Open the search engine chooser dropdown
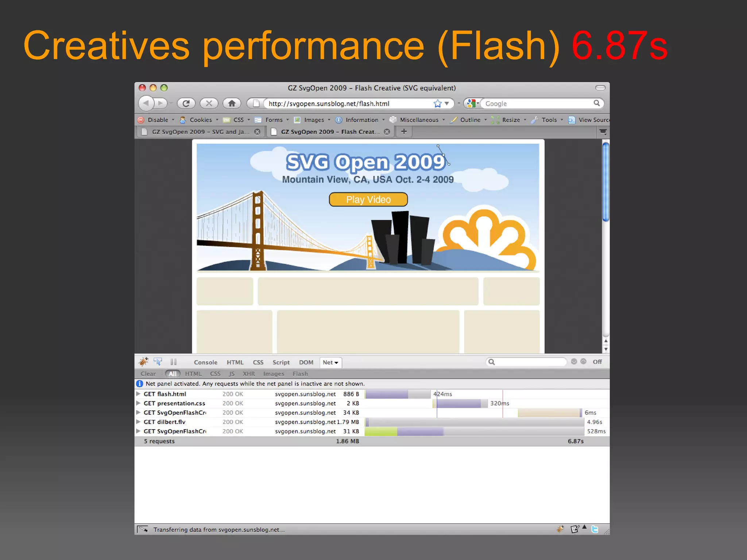747x560 pixels. (472, 104)
